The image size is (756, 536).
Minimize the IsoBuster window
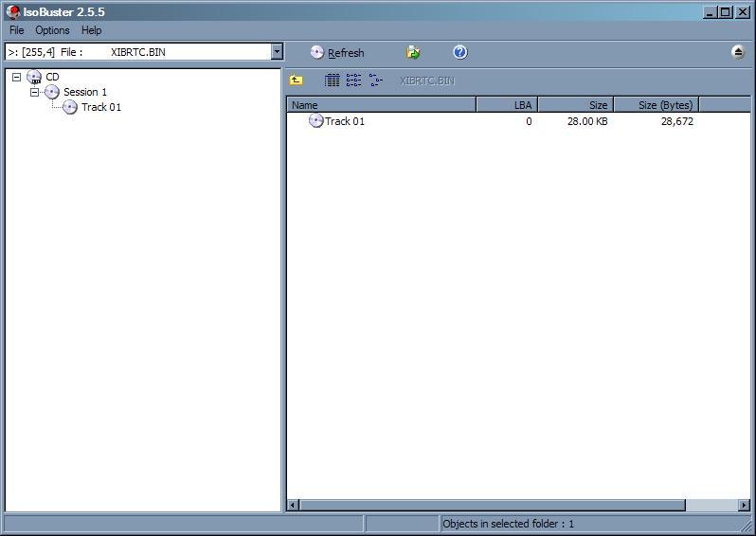(709, 12)
